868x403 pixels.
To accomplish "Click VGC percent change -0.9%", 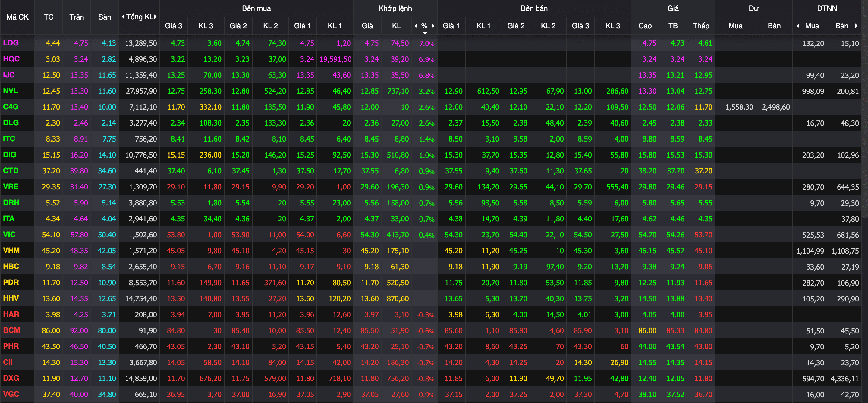I will coord(425,395).
